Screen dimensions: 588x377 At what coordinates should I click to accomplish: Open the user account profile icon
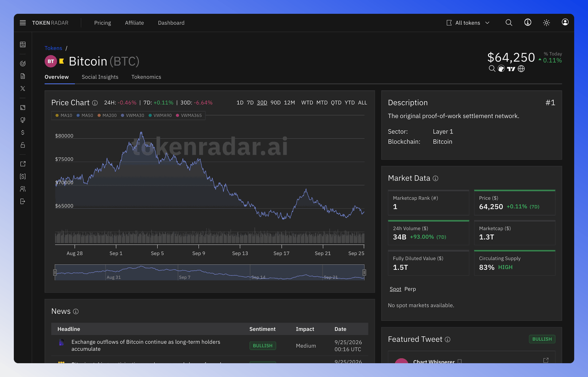click(x=565, y=22)
